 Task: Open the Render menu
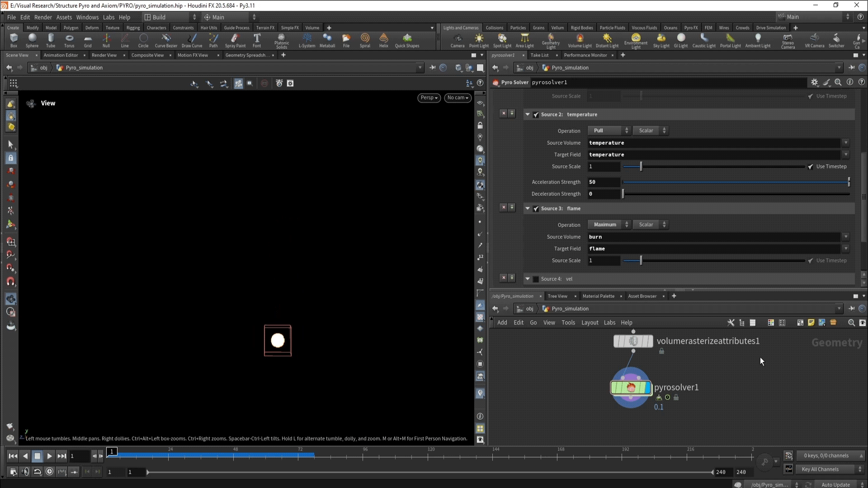coord(43,17)
